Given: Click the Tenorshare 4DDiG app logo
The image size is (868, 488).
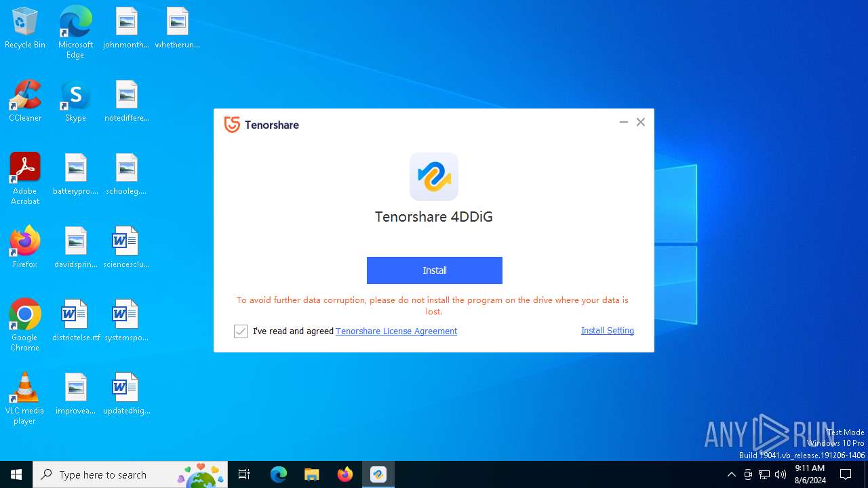Looking at the screenshot, I should pos(434,176).
